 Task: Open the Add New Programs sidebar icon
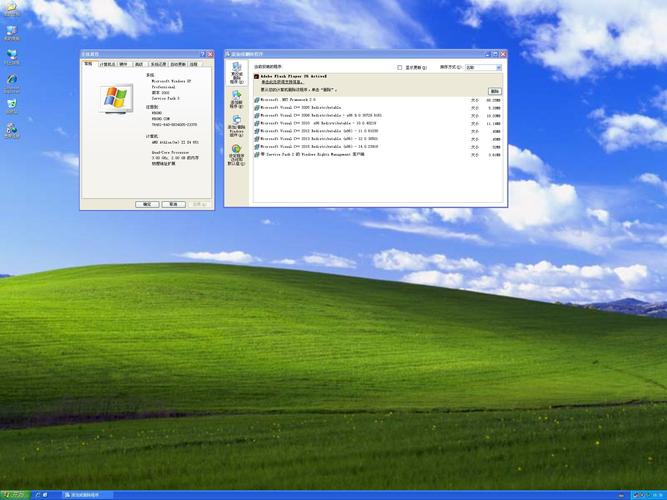tap(237, 98)
